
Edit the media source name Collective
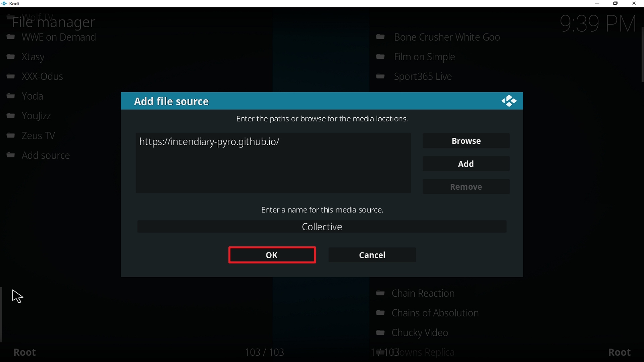pos(322,227)
